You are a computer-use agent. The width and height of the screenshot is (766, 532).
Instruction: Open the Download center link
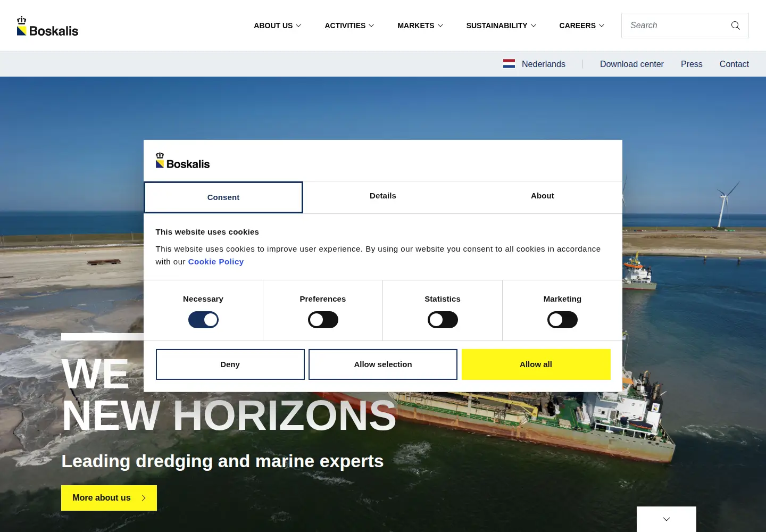pyautogui.click(x=632, y=64)
